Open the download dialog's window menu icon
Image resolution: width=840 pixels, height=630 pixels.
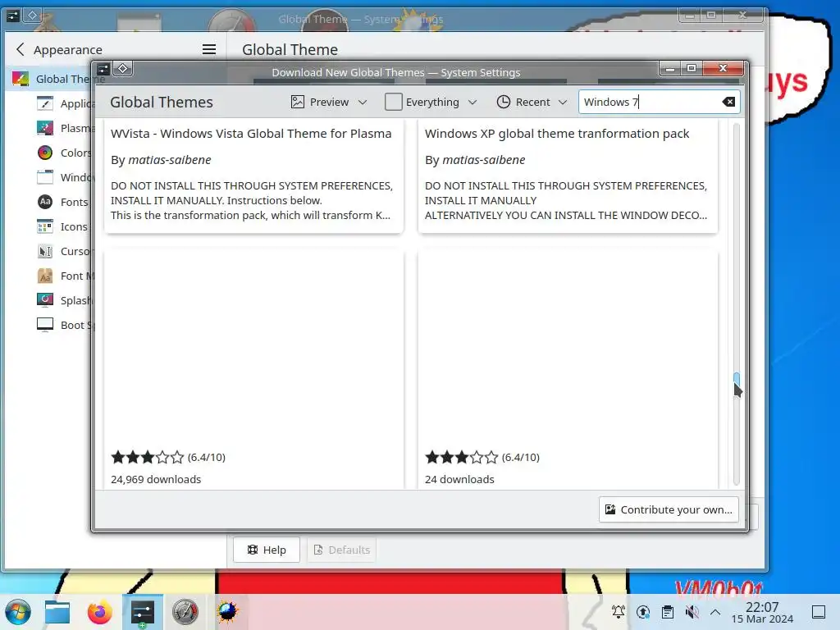103,69
